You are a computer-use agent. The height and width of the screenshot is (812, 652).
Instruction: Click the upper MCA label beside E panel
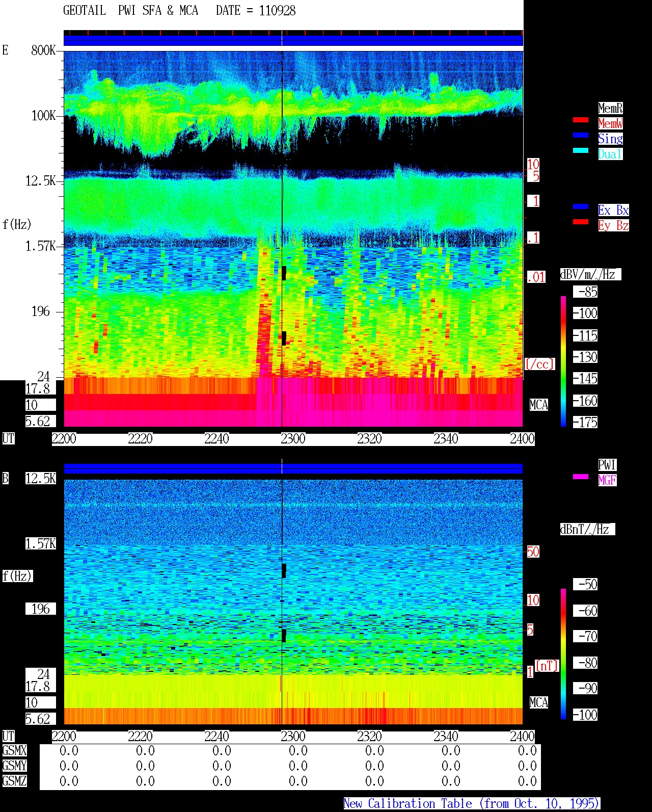539,405
